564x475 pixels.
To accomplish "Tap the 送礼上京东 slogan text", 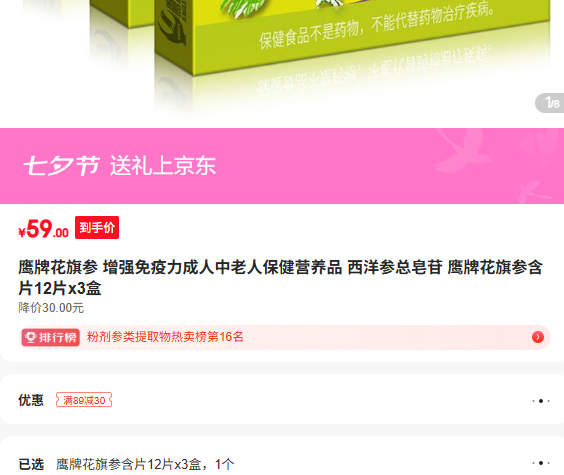I will tap(163, 166).
